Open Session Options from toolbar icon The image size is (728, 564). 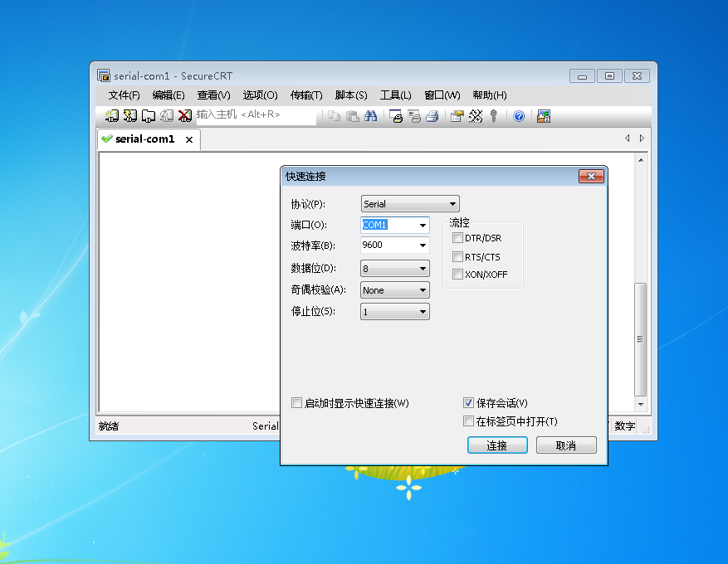click(457, 115)
